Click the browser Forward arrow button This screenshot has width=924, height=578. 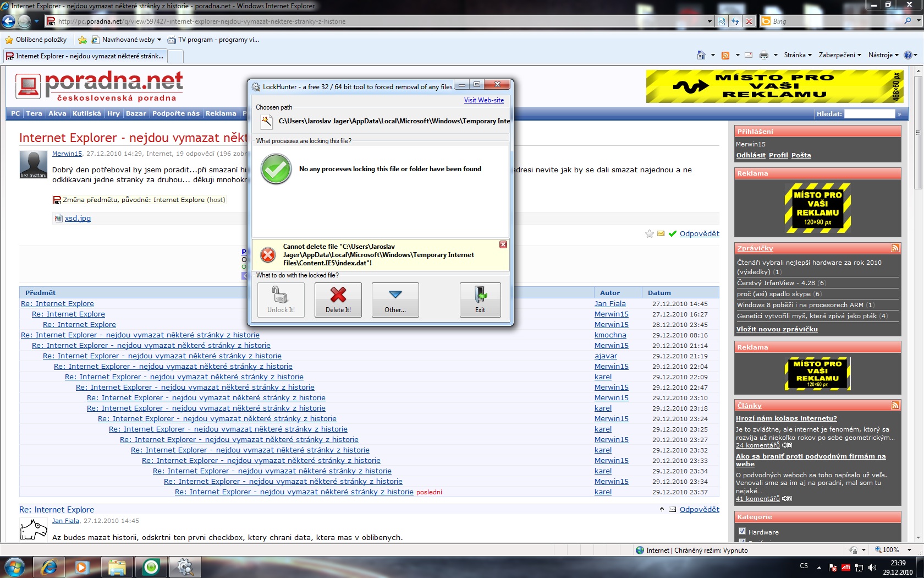click(24, 21)
